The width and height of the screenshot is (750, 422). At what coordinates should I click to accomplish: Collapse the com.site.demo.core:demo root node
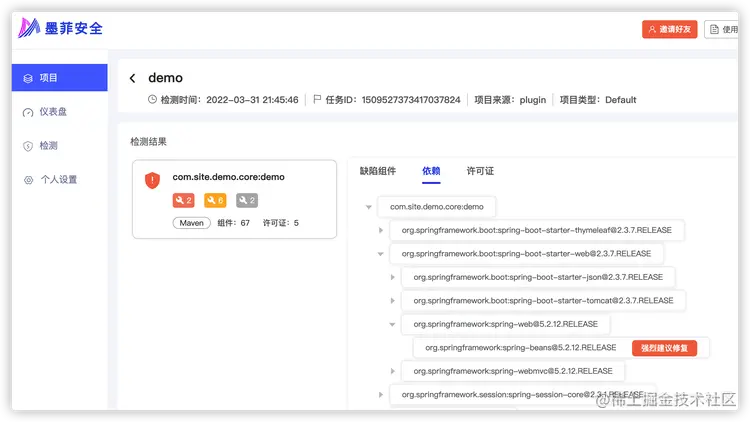[x=369, y=207]
